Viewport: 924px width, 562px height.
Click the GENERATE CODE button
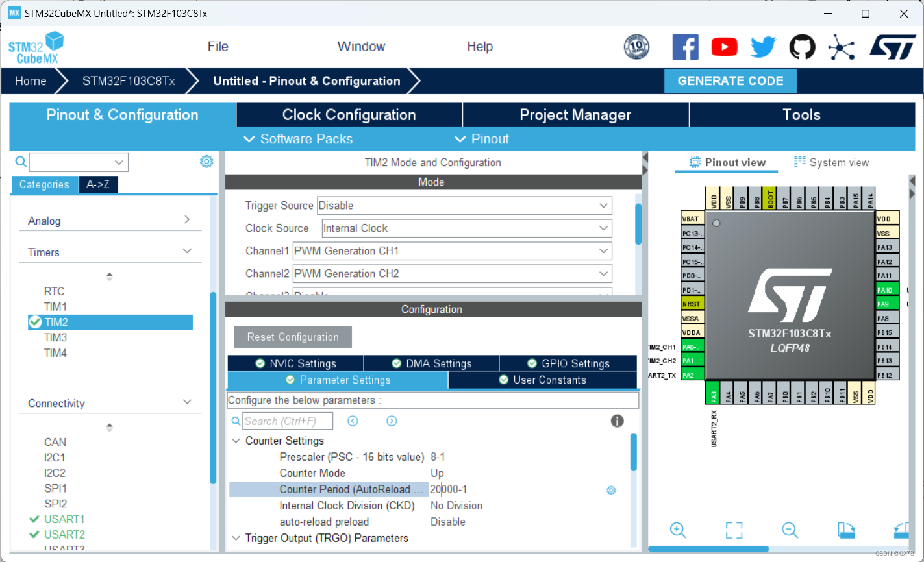click(x=730, y=81)
